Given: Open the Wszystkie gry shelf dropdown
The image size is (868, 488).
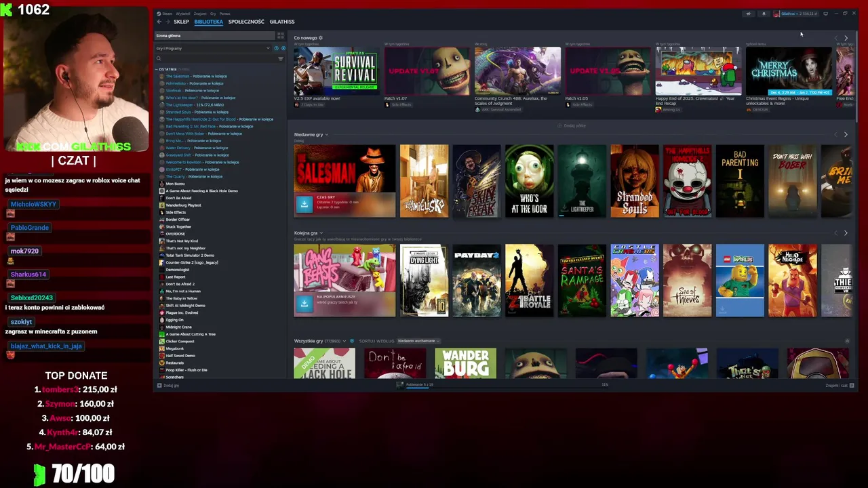Looking at the screenshot, I should (x=344, y=341).
